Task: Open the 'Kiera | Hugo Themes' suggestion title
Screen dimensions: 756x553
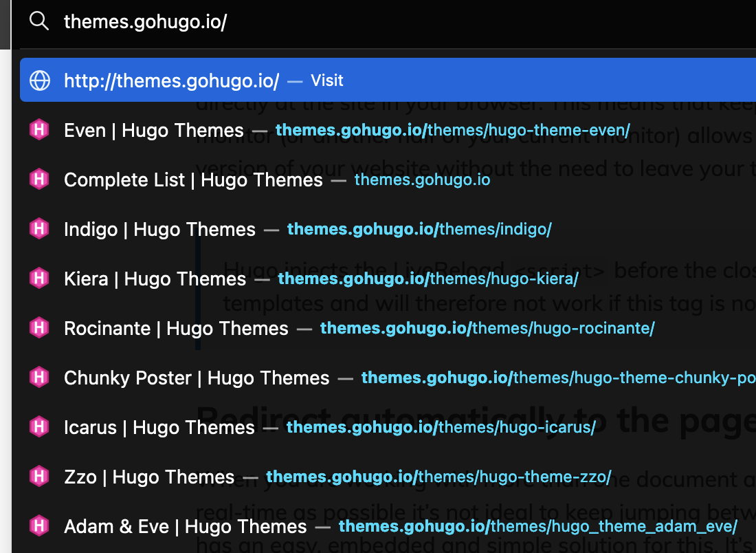Action: [155, 279]
